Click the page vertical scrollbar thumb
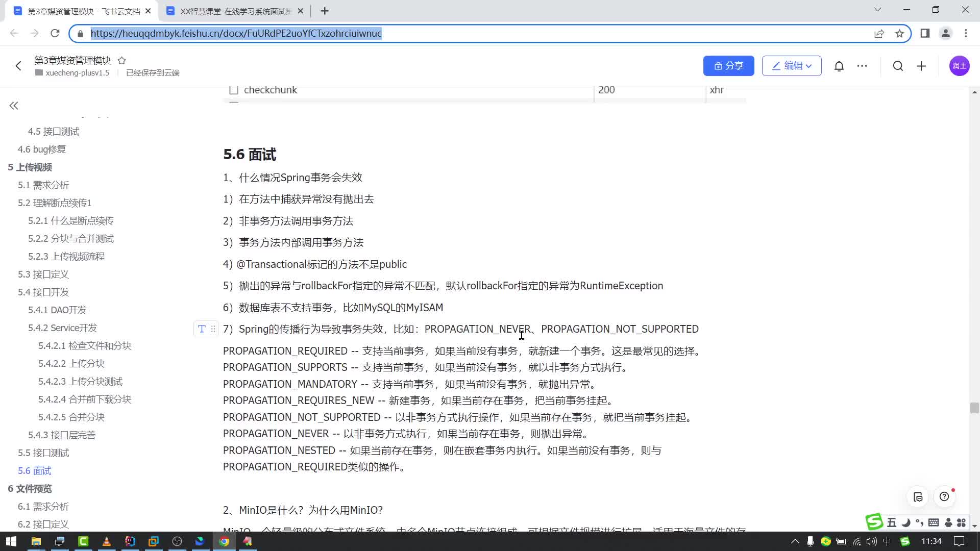 click(974, 408)
